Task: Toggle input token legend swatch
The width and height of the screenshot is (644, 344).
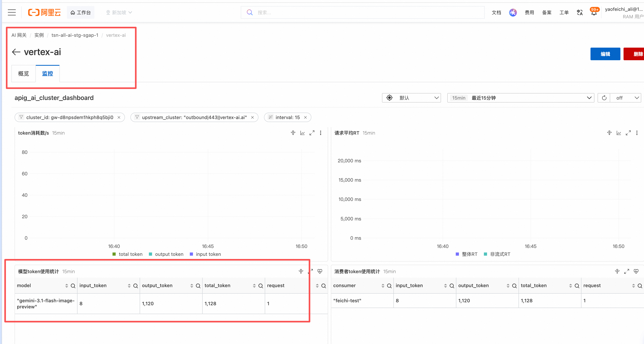Action: click(191, 254)
